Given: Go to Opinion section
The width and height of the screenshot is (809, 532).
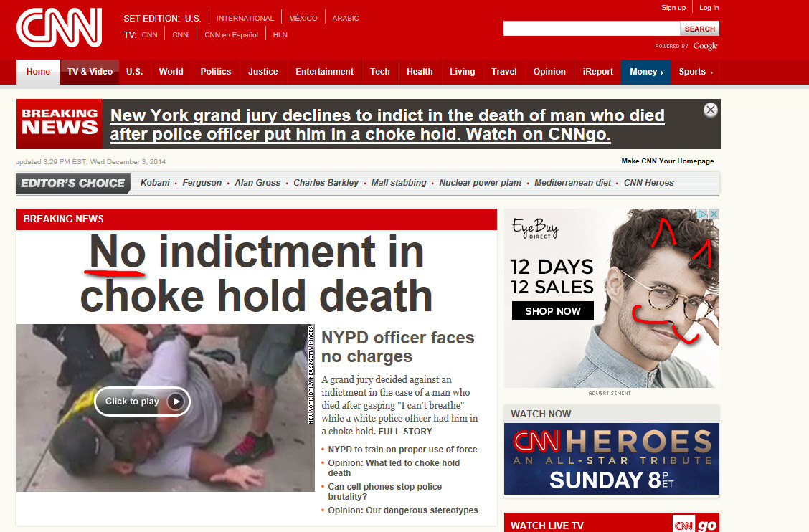Looking at the screenshot, I should [x=549, y=72].
